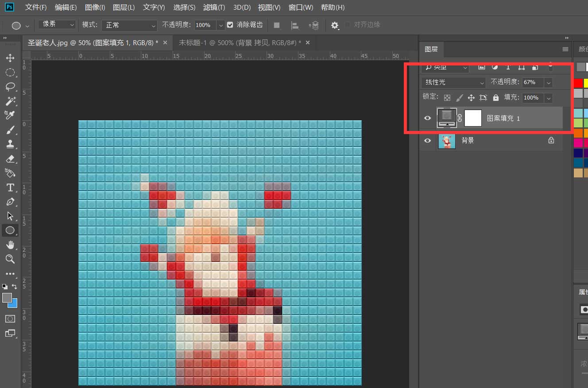The image size is (588, 388).
Task: Select the Ellipse shape tool
Action: [10, 230]
